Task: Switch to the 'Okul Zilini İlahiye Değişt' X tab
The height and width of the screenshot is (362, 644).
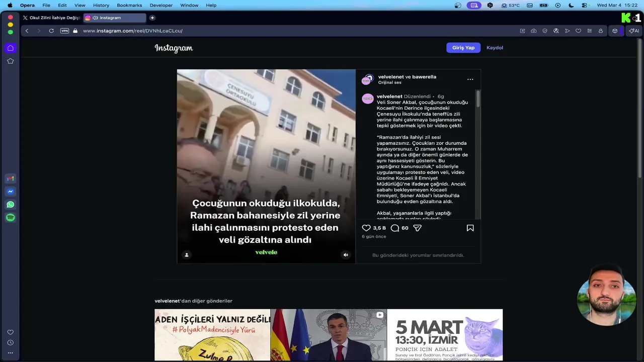Action: tap(51, 18)
